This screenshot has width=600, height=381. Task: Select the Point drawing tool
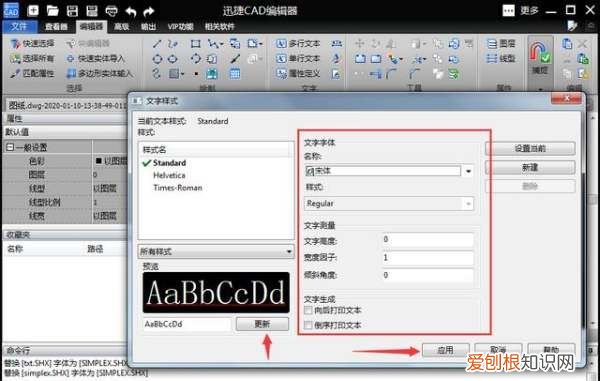[x=196, y=74]
